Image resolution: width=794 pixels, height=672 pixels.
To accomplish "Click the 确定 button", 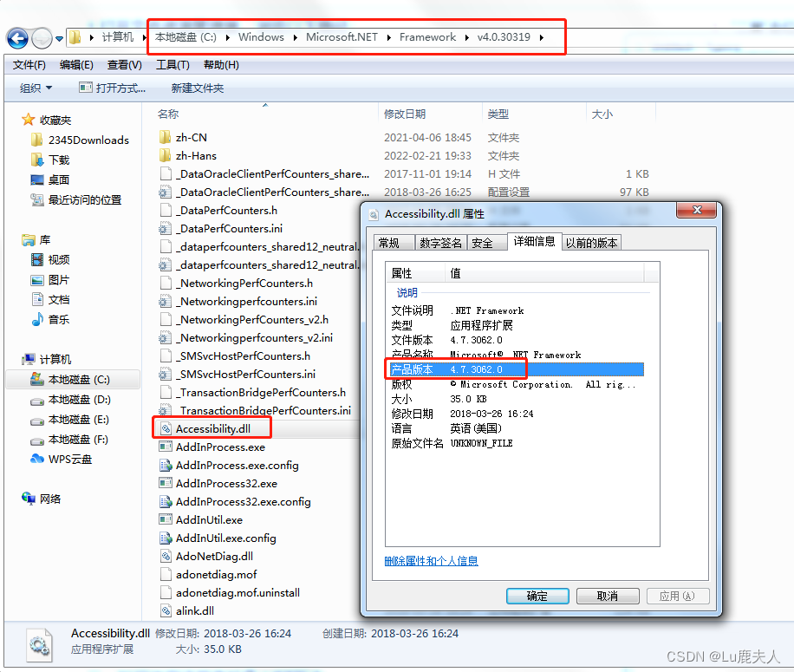I will click(537, 596).
